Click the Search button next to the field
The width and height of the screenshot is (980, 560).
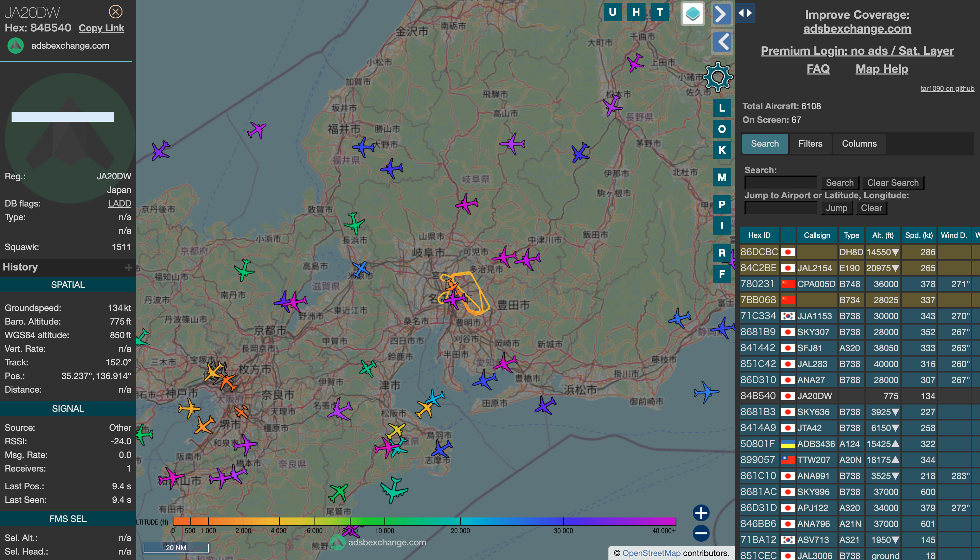point(839,183)
